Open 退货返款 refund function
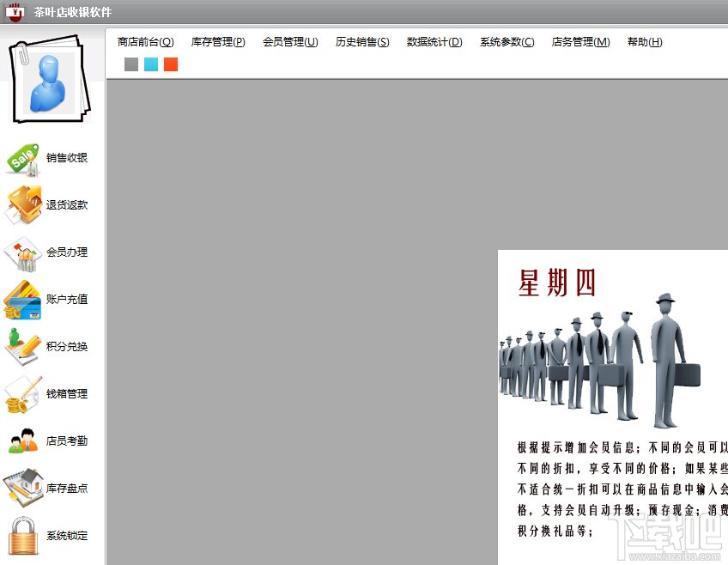Viewport: 728px width, 565px height. [67, 205]
